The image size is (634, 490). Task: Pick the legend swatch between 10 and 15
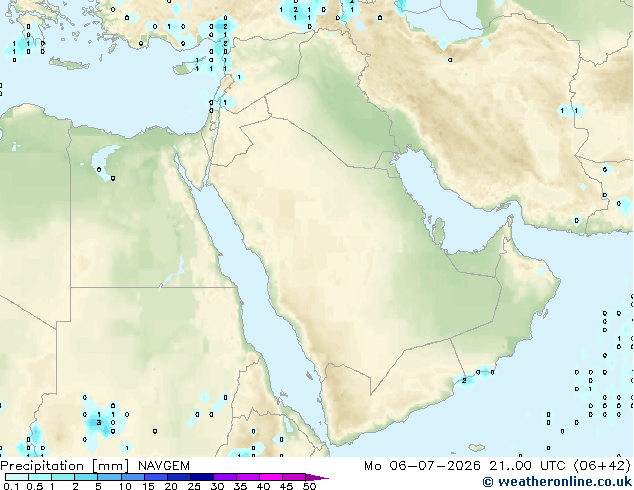(x=132, y=477)
